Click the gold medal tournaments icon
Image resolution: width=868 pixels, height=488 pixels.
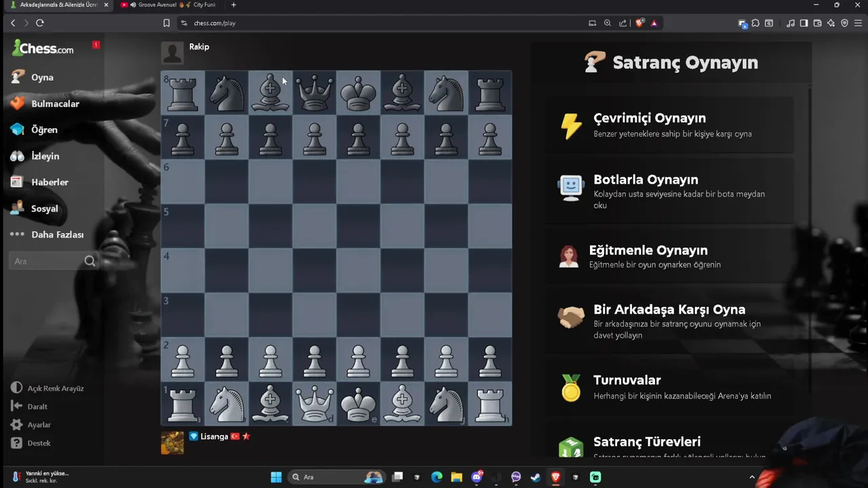[x=571, y=388]
